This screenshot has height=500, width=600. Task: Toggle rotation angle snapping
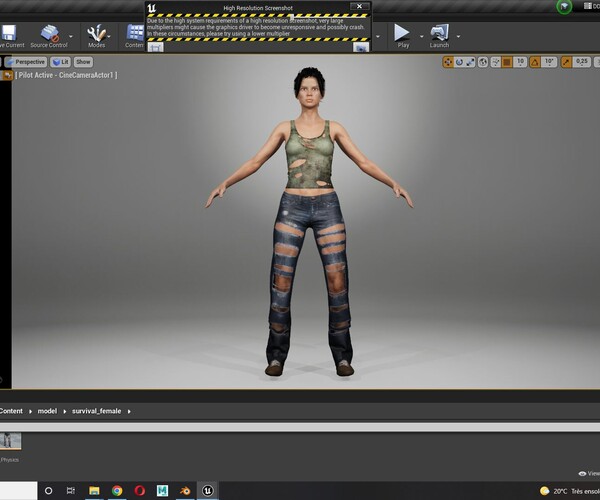[535, 62]
